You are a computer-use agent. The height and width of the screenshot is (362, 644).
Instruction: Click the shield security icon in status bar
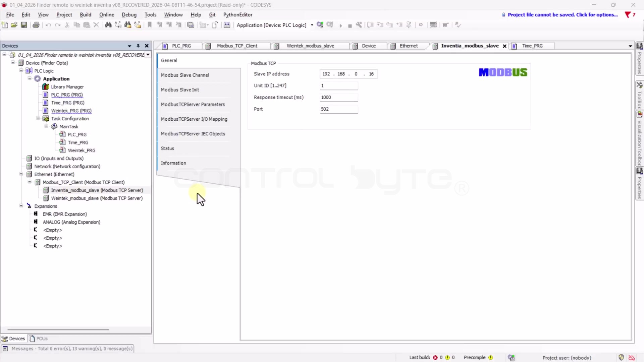[621, 357]
